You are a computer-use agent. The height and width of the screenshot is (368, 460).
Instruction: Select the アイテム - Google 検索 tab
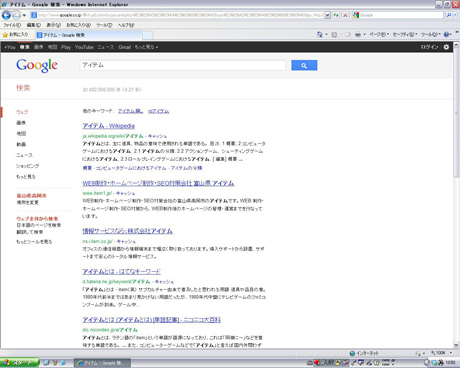click(88, 35)
